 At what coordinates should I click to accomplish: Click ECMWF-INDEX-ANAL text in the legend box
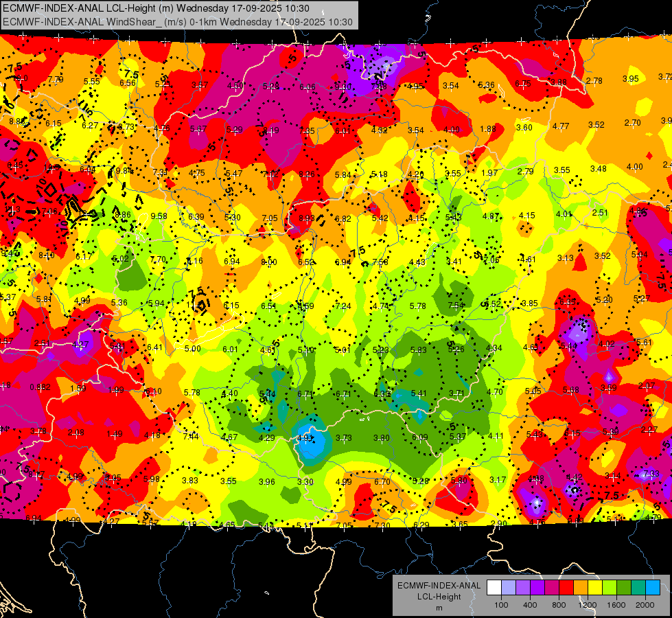(439, 586)
